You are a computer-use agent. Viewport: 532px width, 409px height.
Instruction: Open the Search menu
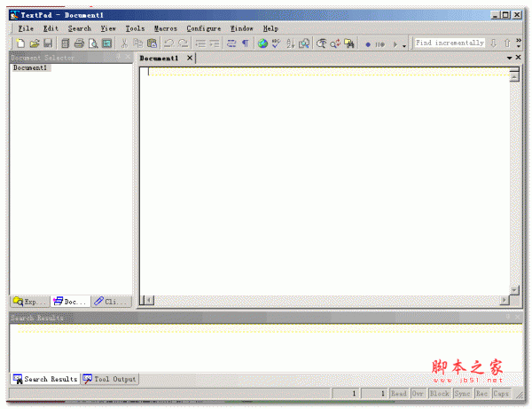(x=80, y=28)
